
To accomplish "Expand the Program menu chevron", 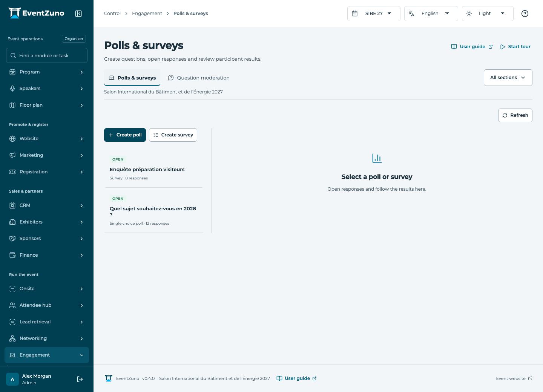I will point(81,72).
